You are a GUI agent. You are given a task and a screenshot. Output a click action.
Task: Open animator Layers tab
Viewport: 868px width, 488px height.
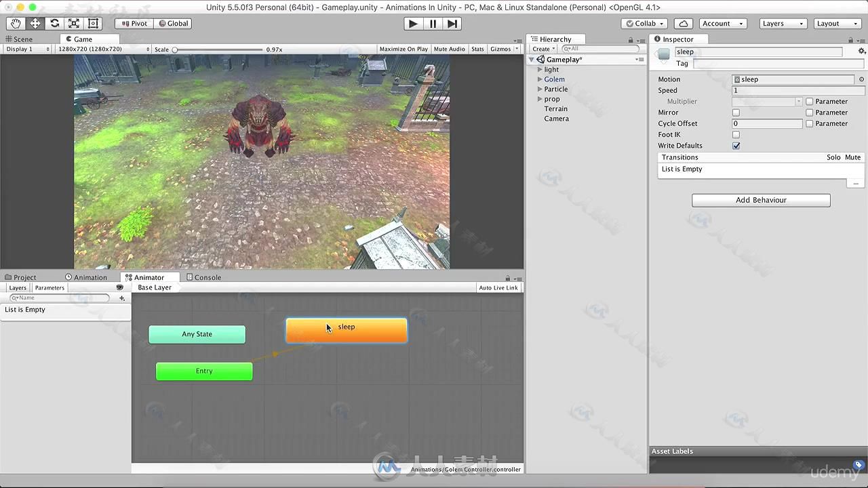point(18,288)
